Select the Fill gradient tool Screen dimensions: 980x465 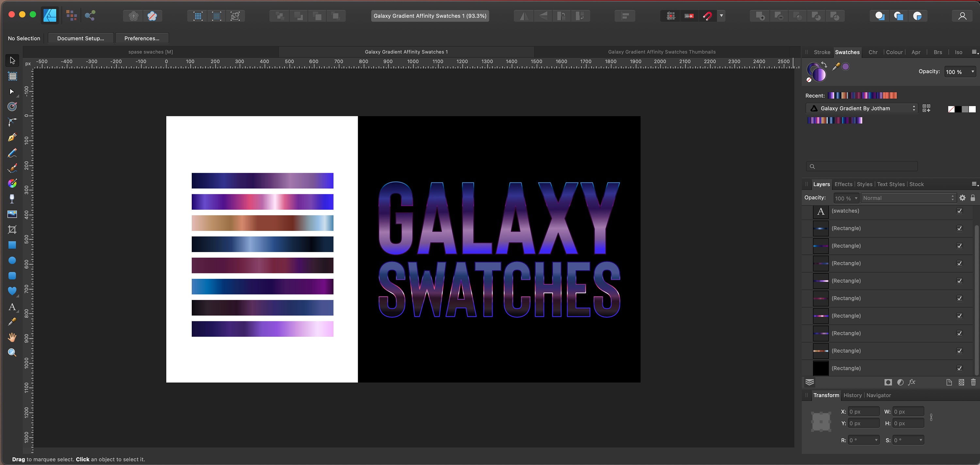[x=12, y=183]
